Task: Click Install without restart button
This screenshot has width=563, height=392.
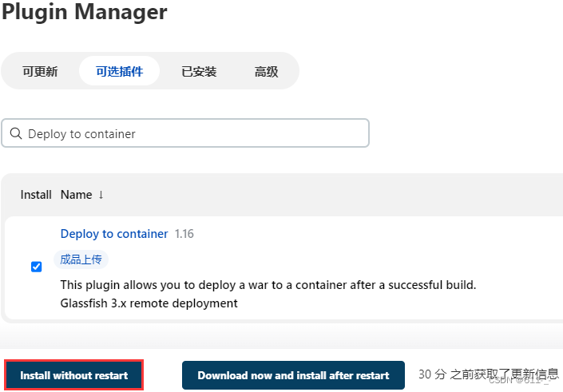Action: 74,375
